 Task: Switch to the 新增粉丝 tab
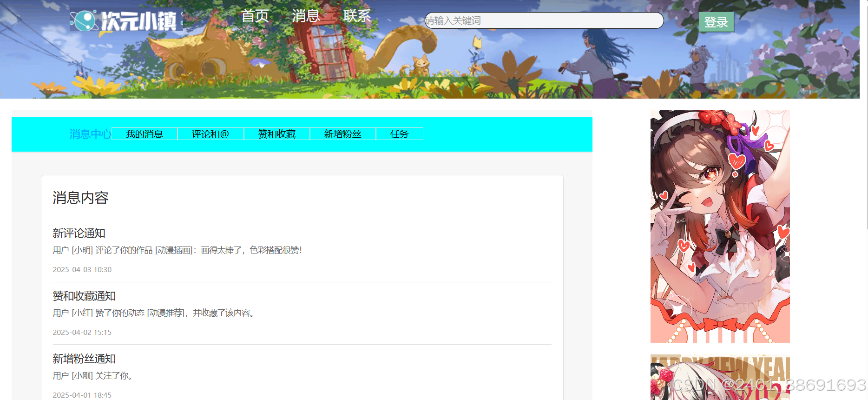point(343,134)
